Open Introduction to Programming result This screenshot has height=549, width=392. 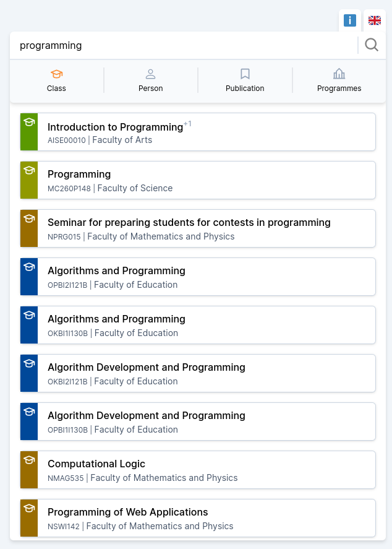(198, 132)
